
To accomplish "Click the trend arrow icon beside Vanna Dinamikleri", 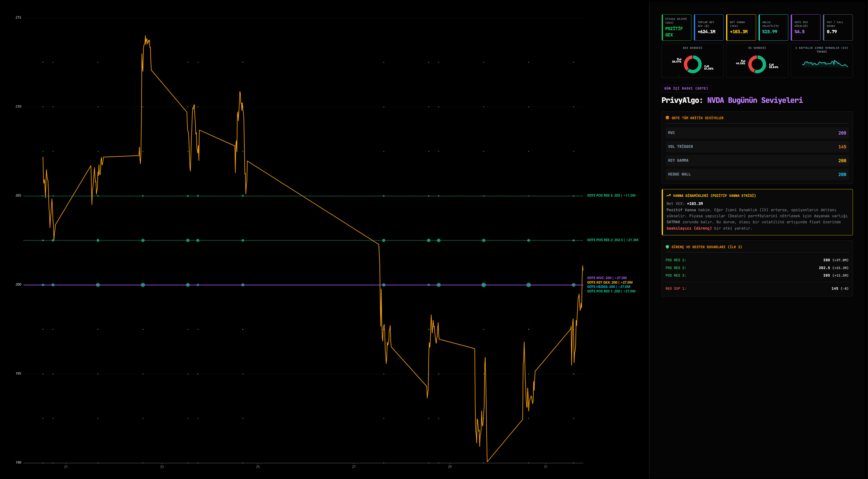I will (668, 195).
